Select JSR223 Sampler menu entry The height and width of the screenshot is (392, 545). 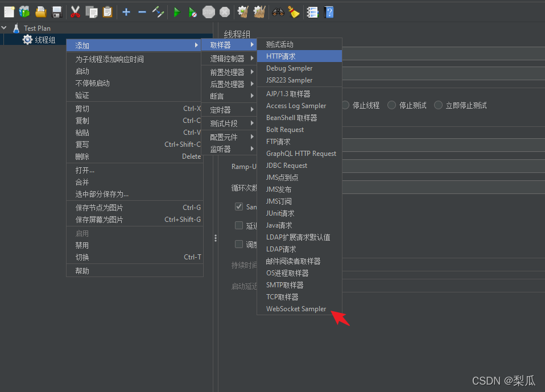299,80
